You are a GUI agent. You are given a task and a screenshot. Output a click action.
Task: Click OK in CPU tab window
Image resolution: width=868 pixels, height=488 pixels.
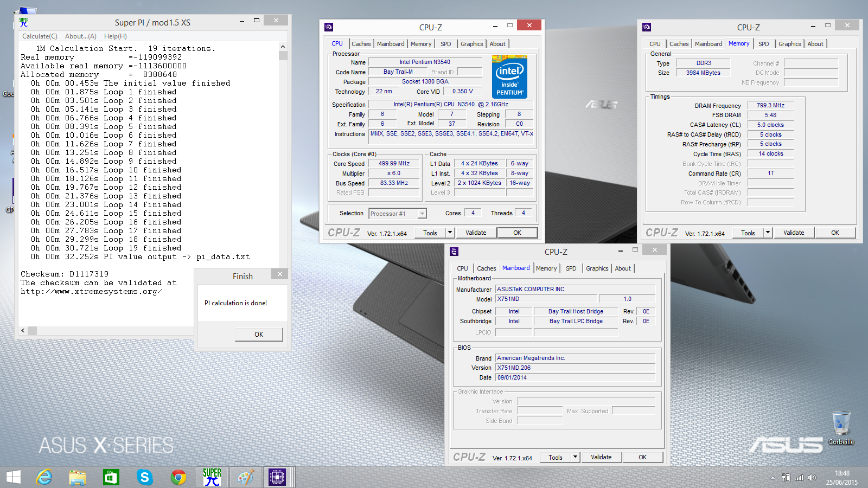pyautogui.click(x=518, y=233)
